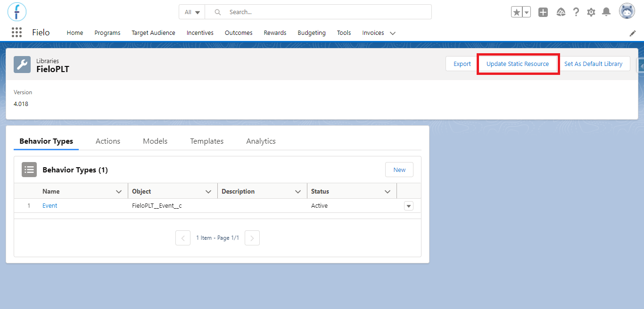
Task: Switch to the Models tab
Action: (155, 141)
